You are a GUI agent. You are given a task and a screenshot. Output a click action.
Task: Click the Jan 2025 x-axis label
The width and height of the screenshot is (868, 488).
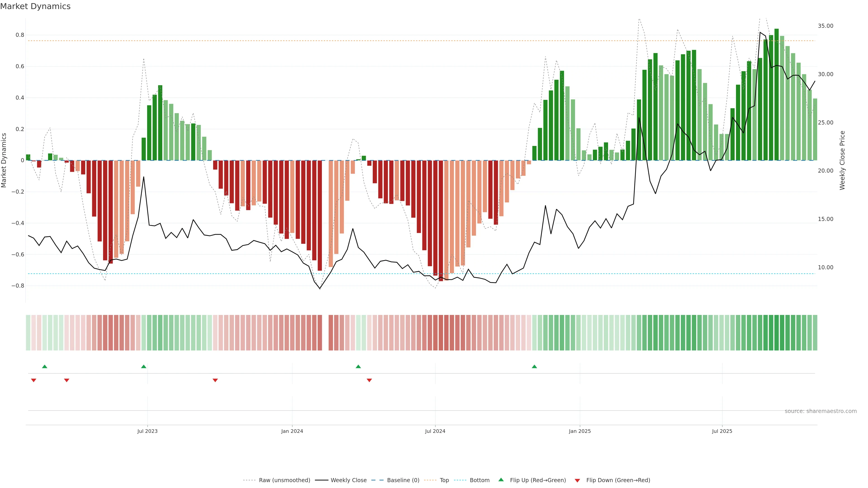[580, 431]
